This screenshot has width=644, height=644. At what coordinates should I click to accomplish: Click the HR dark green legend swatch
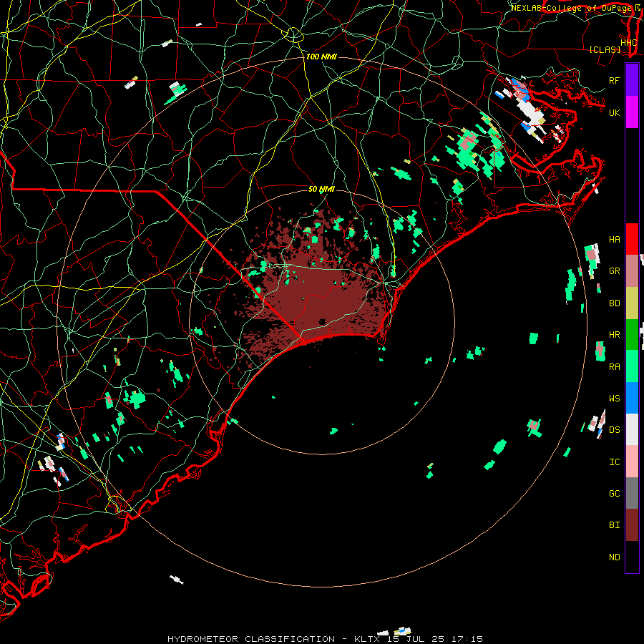click(632, 335)
